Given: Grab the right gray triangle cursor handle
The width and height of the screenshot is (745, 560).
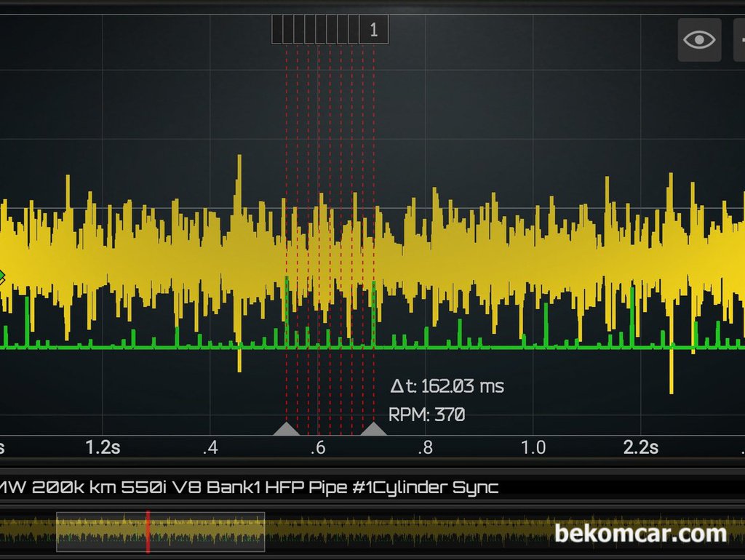Looking at the screenshot, I should click(x=374, y=429).
